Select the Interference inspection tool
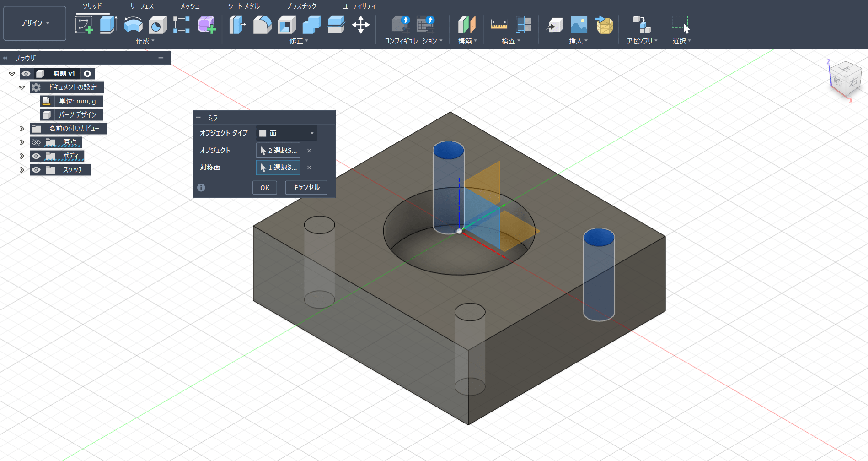 coord(524,25)
